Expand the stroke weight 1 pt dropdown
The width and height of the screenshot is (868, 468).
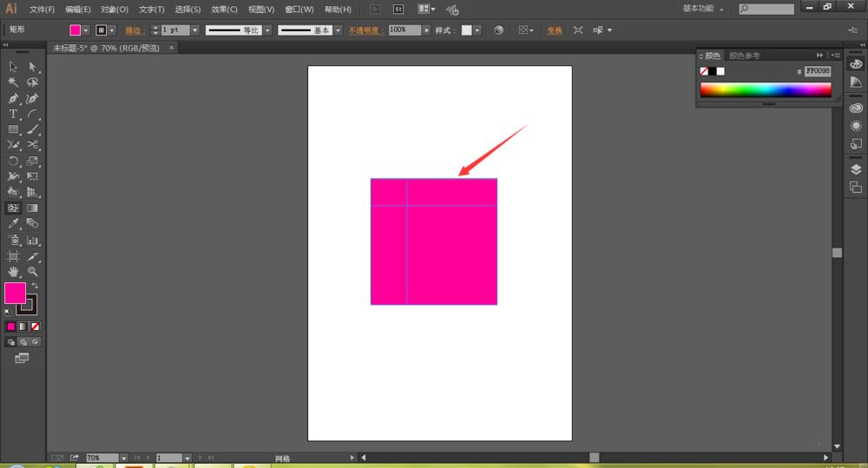coord(194,30)
